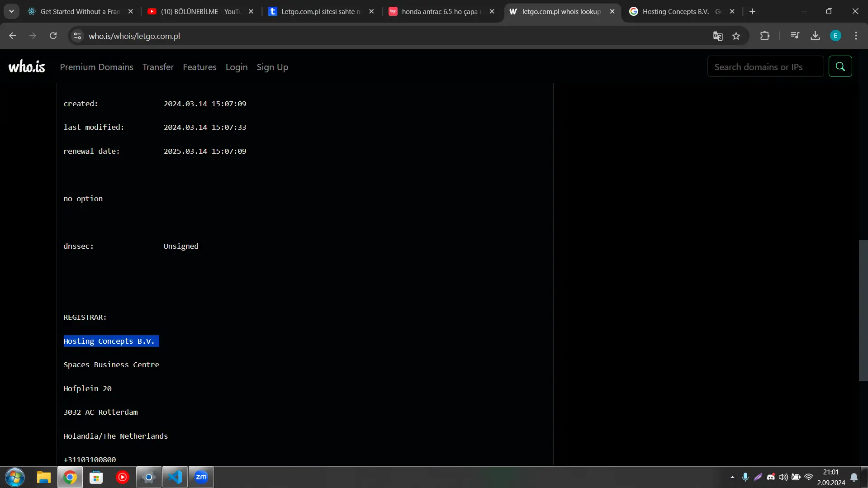
Task: Click the who.is logo
Action: click(x=27, y=67)
